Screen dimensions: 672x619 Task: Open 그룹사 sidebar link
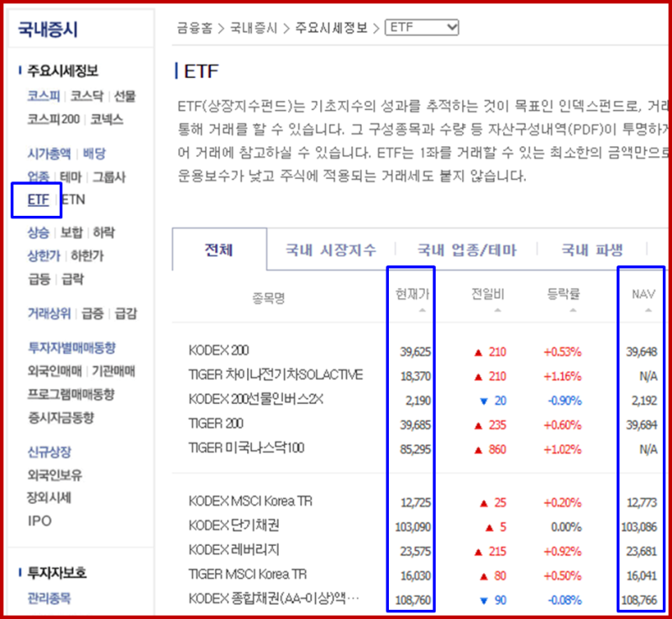pyautogui.click(x=109, y=176)
